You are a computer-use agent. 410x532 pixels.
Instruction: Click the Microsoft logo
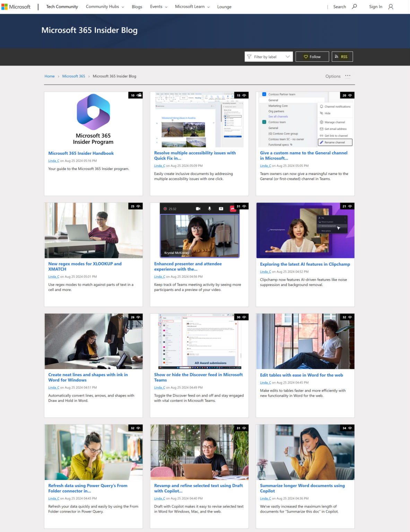click(x=16, y=7)
